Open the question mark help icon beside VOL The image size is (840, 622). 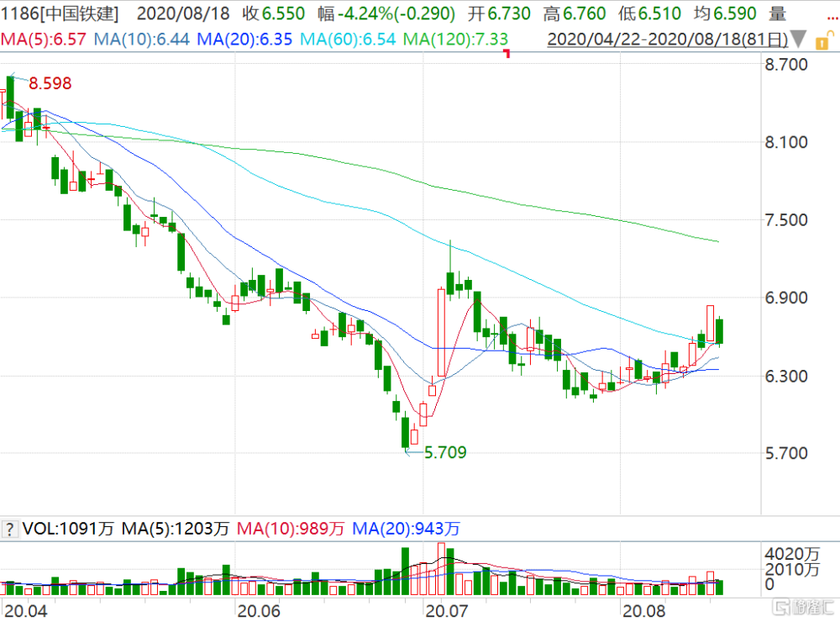[9, 529]
